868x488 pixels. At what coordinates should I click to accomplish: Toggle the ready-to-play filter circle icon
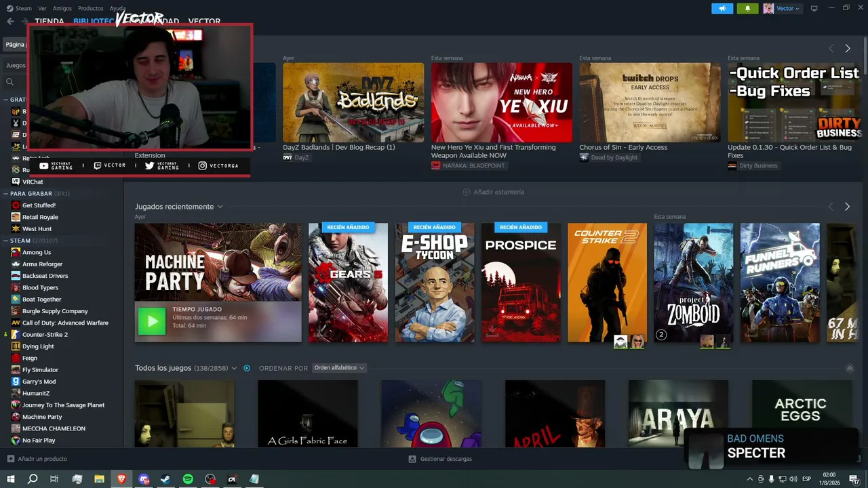pos(247,368)
